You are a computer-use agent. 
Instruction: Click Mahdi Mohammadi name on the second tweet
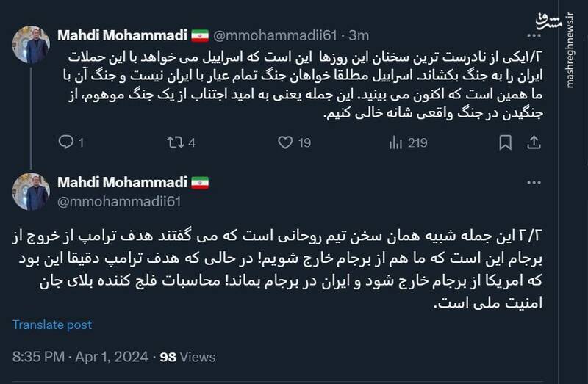pyautogui.click(x=122, y=182)
